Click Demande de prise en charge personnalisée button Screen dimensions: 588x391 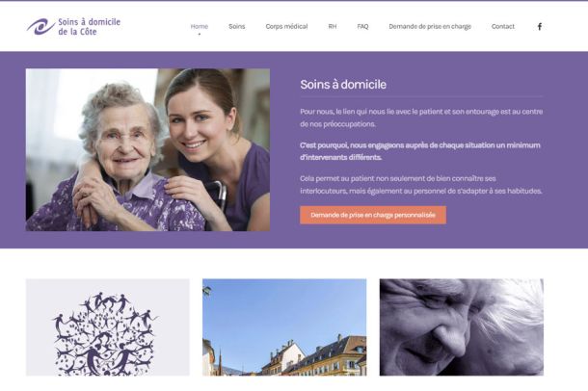coord(373,215)
